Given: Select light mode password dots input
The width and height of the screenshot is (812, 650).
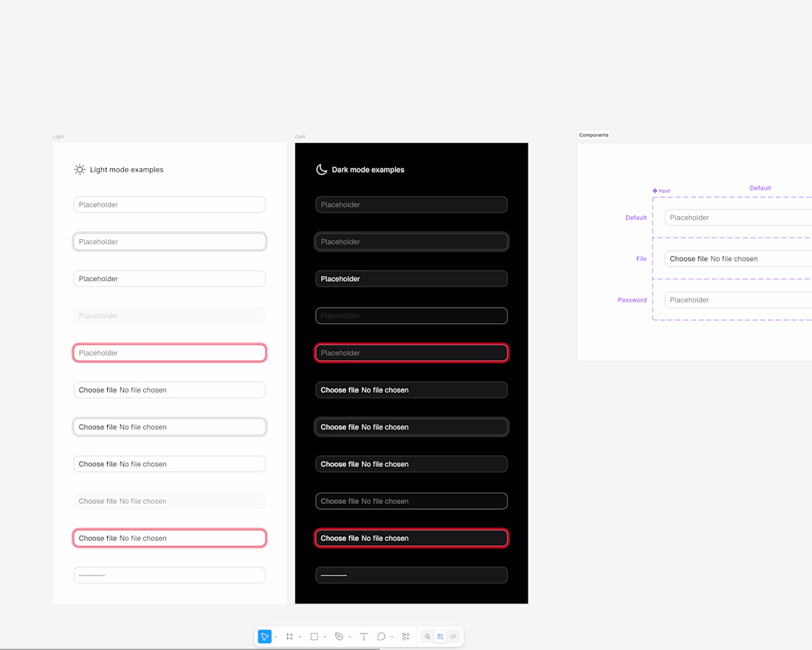Looking at the screenshot, I should point(169,575).
